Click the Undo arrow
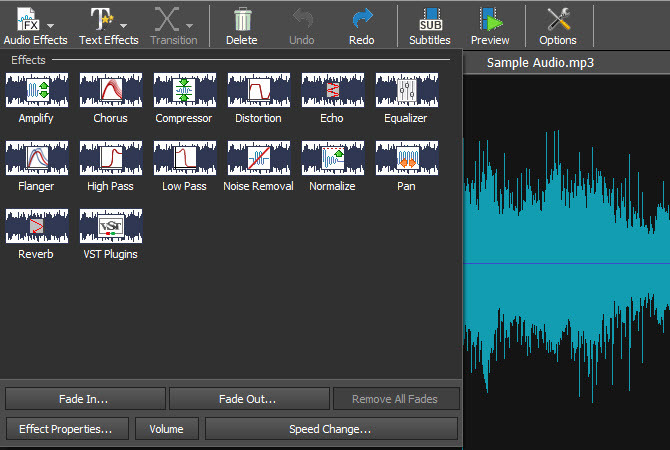Screen dimensions: 670x450 (303, 19)
